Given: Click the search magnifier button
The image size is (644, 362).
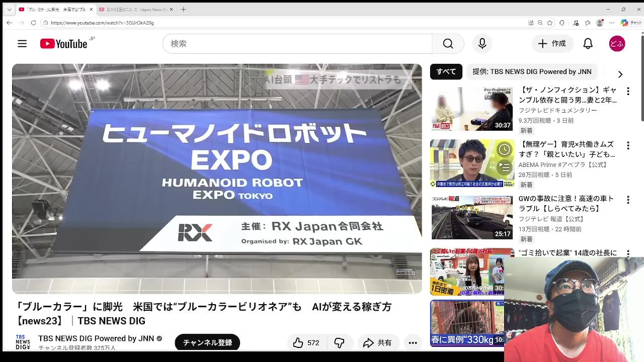Looking at the screenshot, I should coord(448,44).
